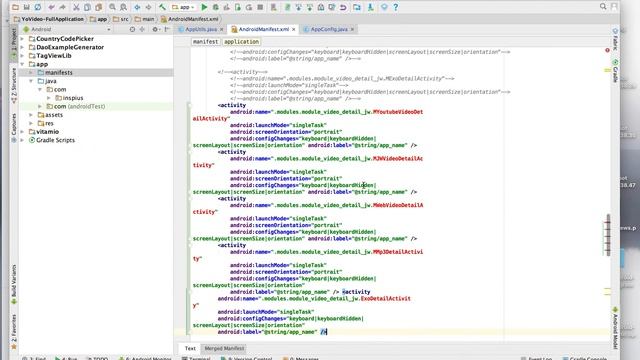Screen dimensions: 640x360
Task: Expand the manifests folder
Action: click(x=31, y=73)
